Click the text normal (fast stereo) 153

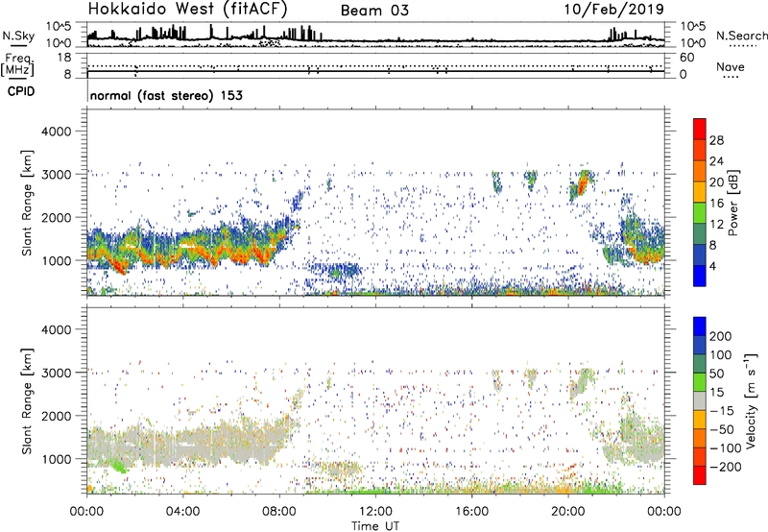coord(166,95)
